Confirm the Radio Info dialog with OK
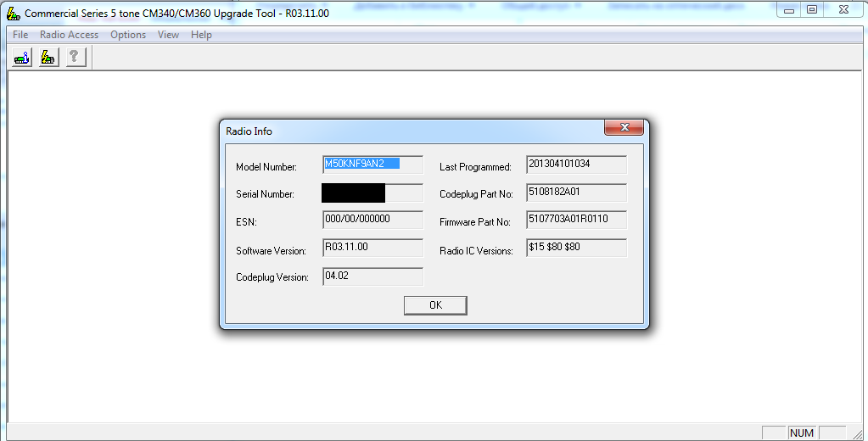The image size is (868, 441). click(435, 304)
